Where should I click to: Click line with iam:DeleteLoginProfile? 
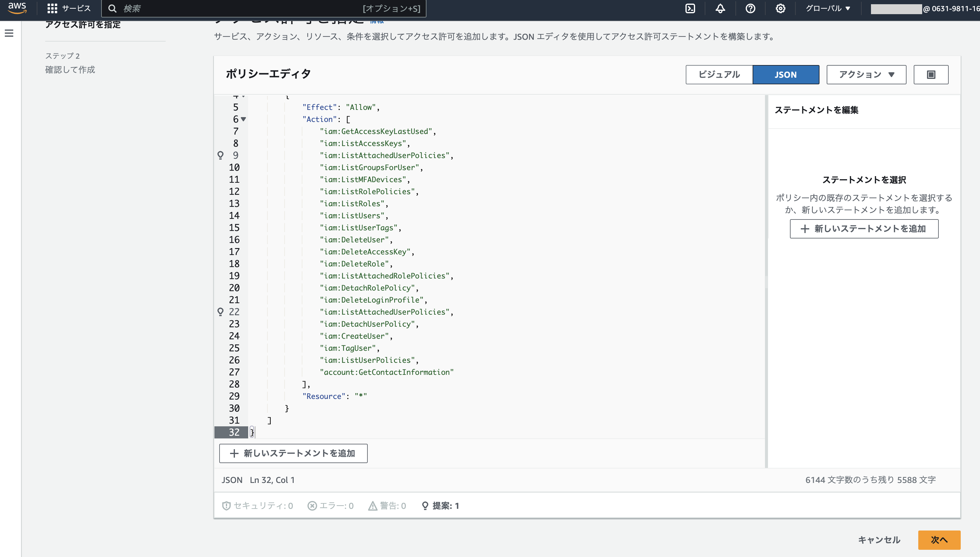[x=373, y=300]
